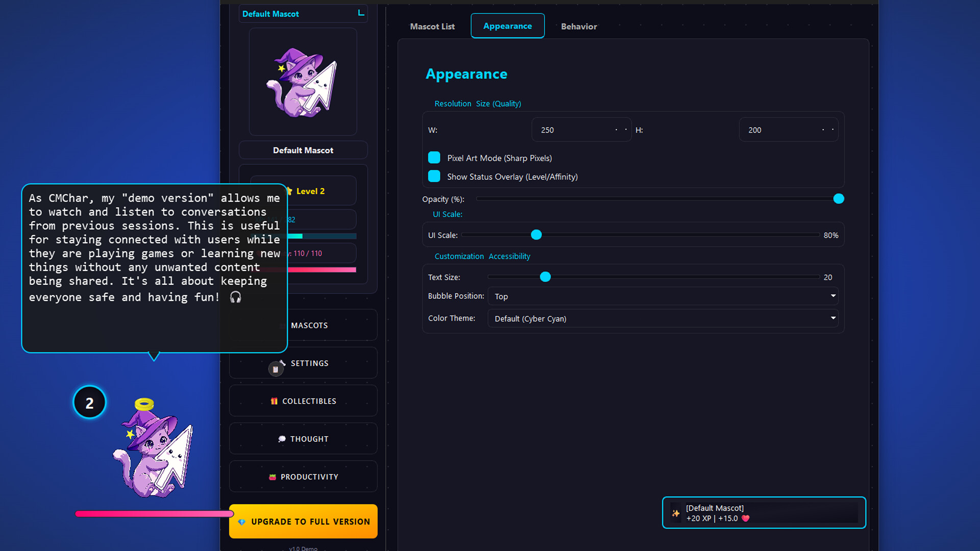Click the diamond icon on the upgrade button
This screenshot has height=551, width=980.
[x=241, y=521]
